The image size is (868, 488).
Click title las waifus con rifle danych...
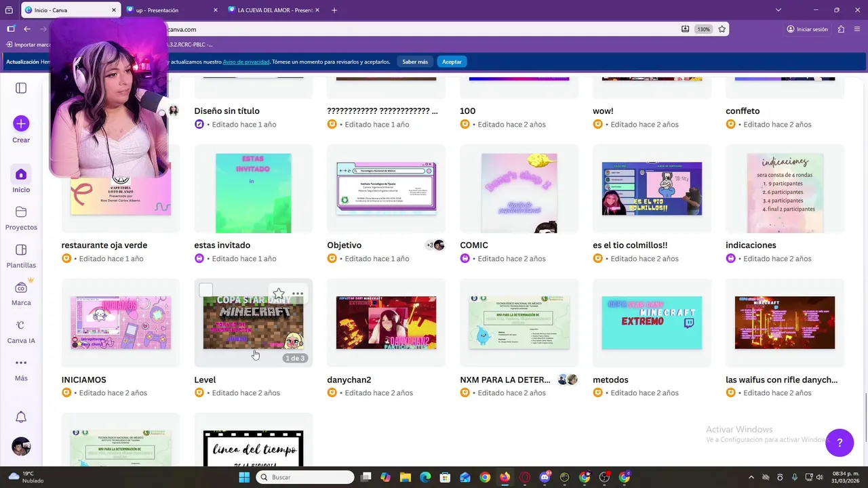(x=781, y=380)
